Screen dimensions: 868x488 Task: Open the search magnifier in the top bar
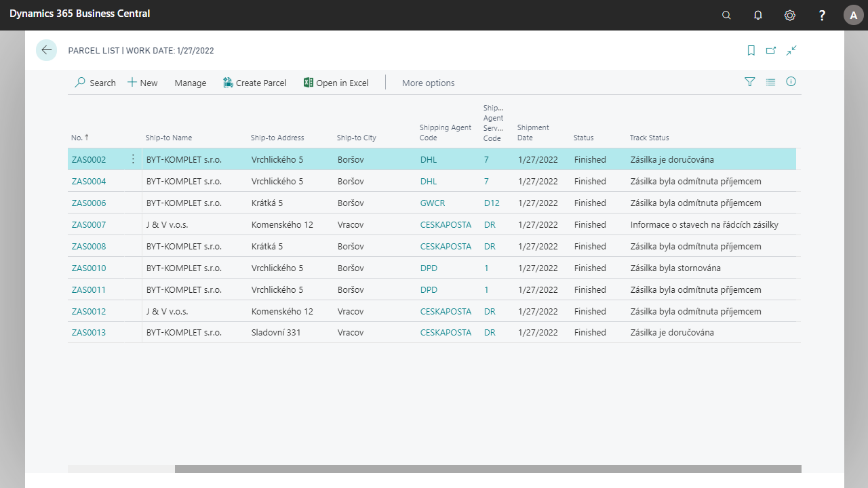(x=726, y=15)
